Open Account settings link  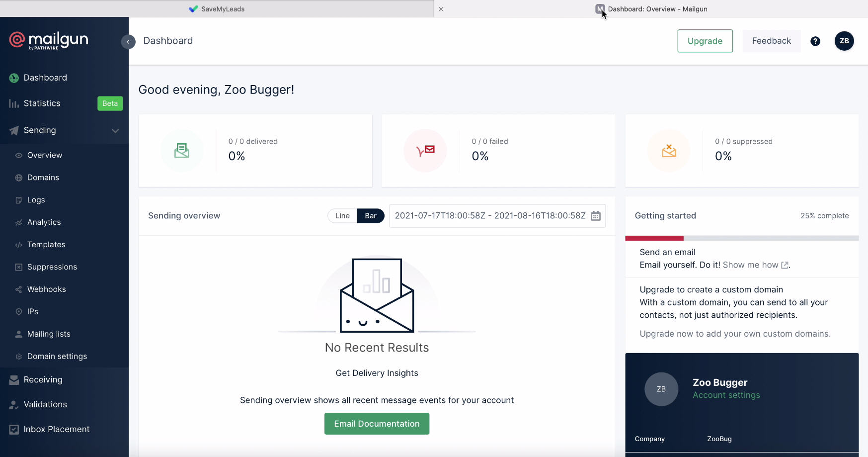(x=726, y=395)
